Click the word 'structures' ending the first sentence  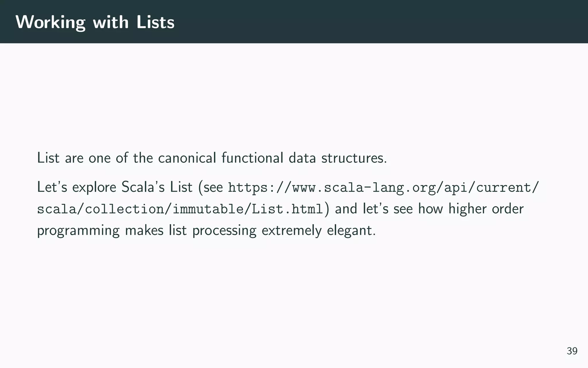pyautogui.click(x=354, y=158)
